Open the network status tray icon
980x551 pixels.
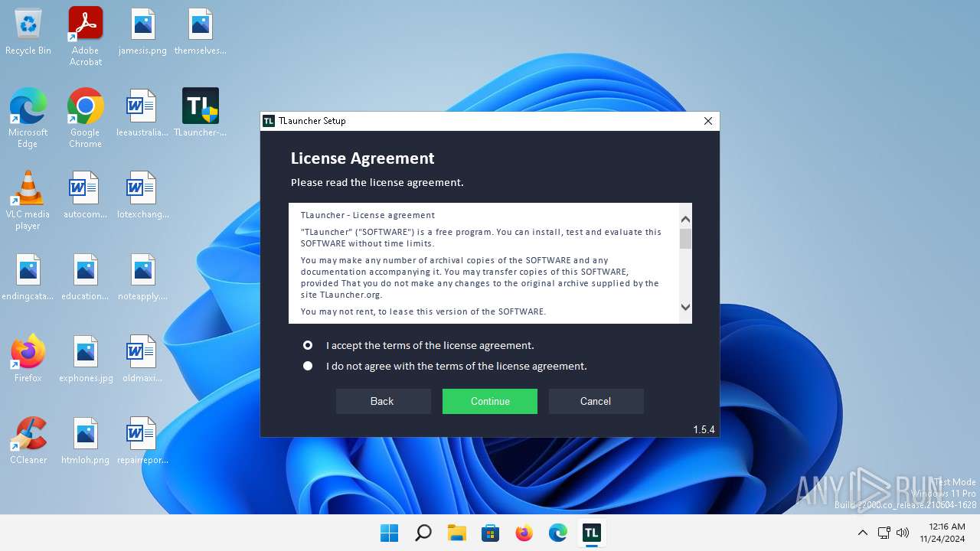coord(884,533)
